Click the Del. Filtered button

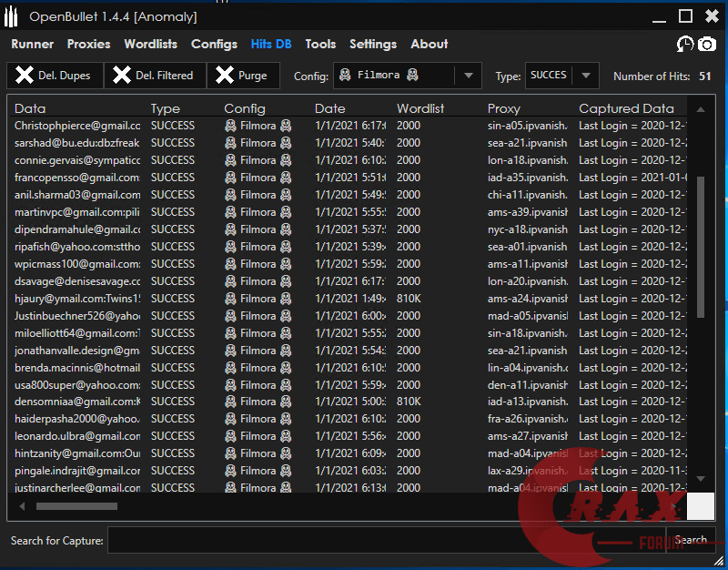(x=155, y=76)
